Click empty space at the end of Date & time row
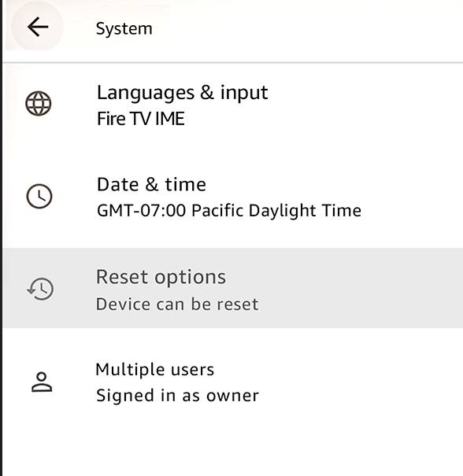This screenshot has width=463, height=476. pyautogui.click(x=413, y=197)
